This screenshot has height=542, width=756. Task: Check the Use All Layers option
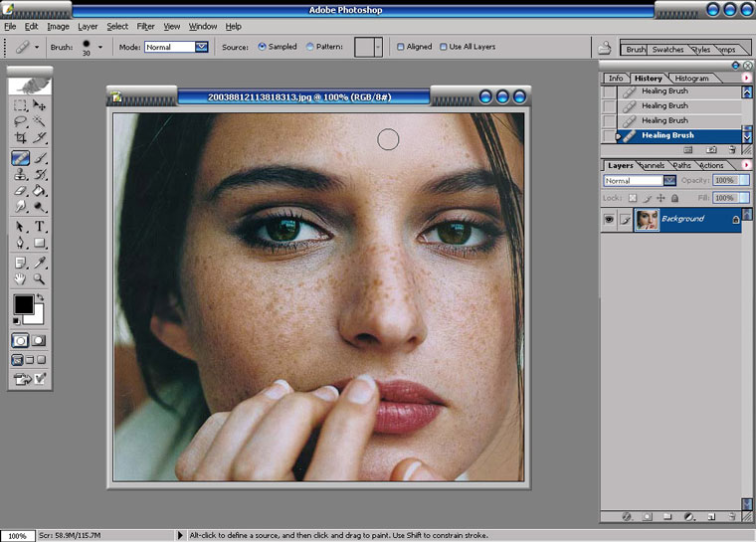pyautogui.click(x=443, y=47)
